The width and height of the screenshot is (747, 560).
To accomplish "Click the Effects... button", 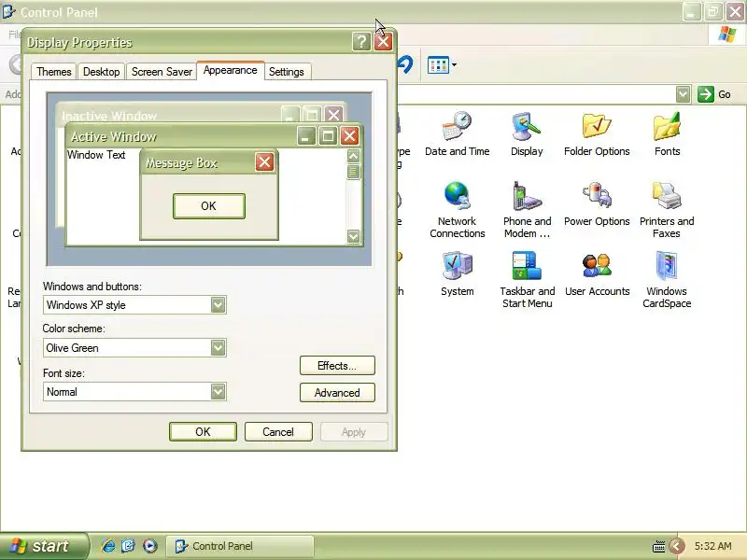I will tap(337, 366).
